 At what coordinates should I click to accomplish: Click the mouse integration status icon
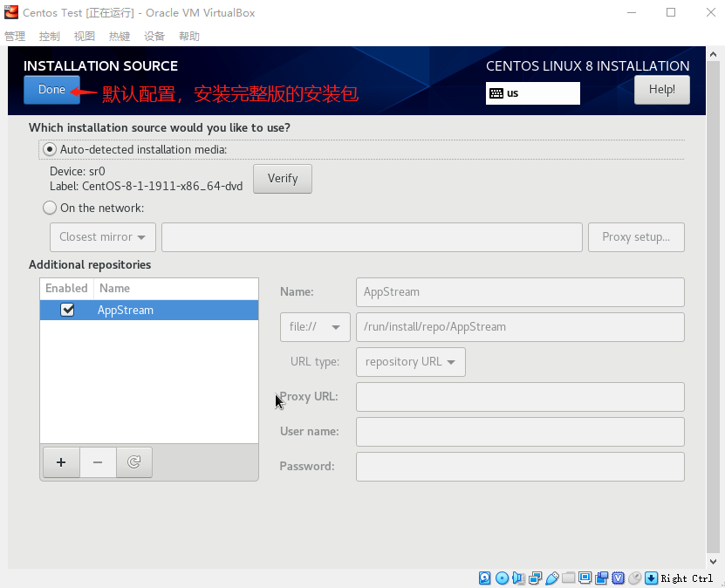tap(635, 578)
